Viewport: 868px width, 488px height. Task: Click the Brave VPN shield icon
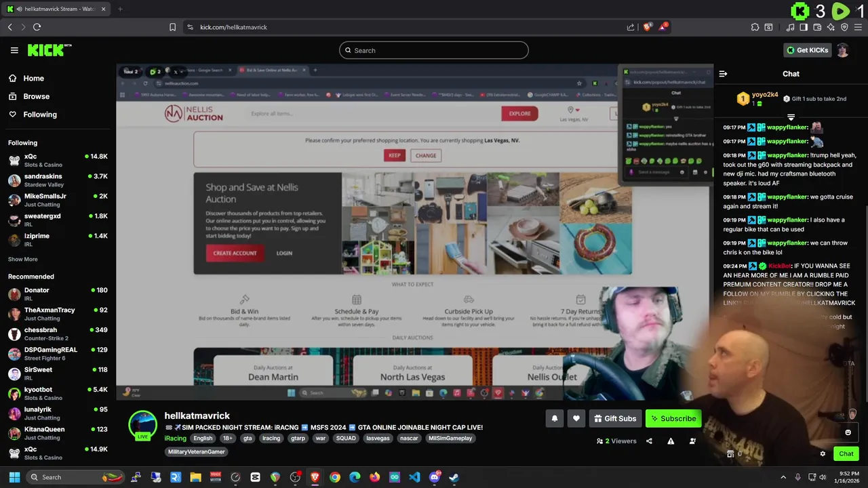pyautogui.click(x=844, y=27)
